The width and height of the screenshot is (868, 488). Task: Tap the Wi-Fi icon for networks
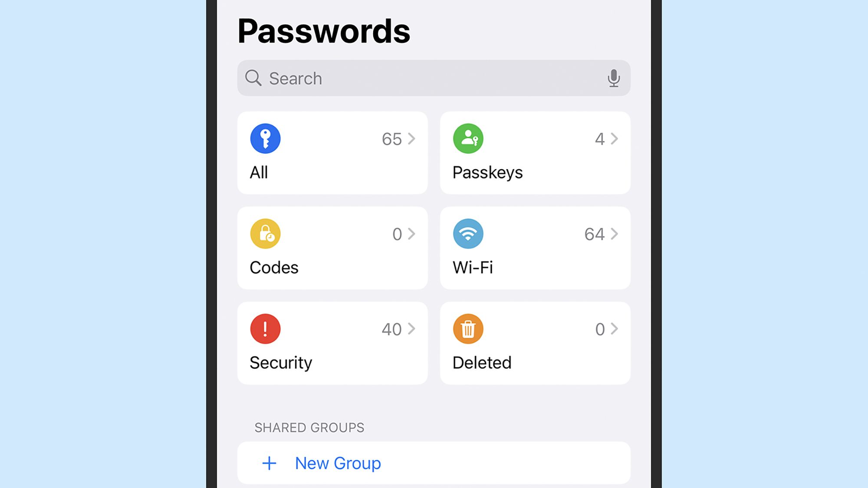pos(468,233)
